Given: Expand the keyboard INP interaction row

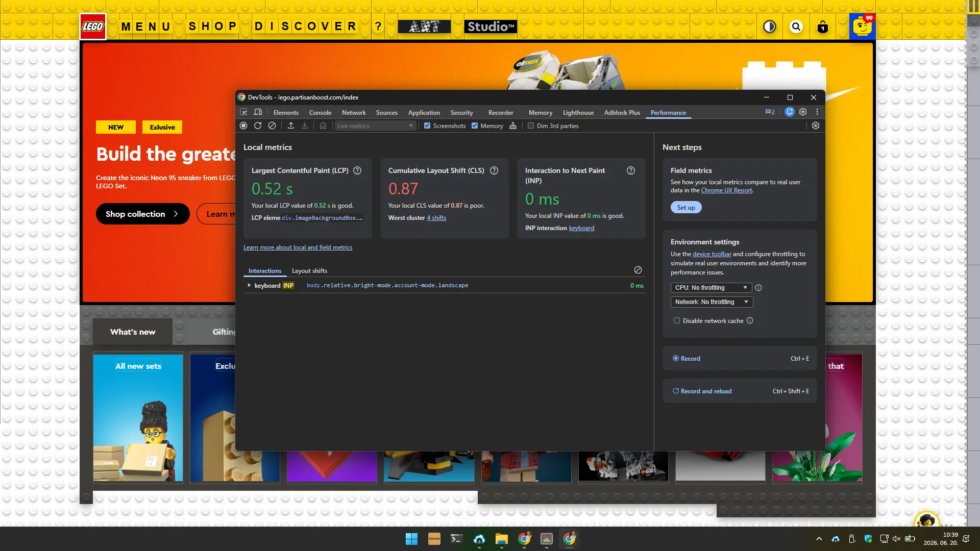Looking at the screenshot, I should tap(249, 285).
